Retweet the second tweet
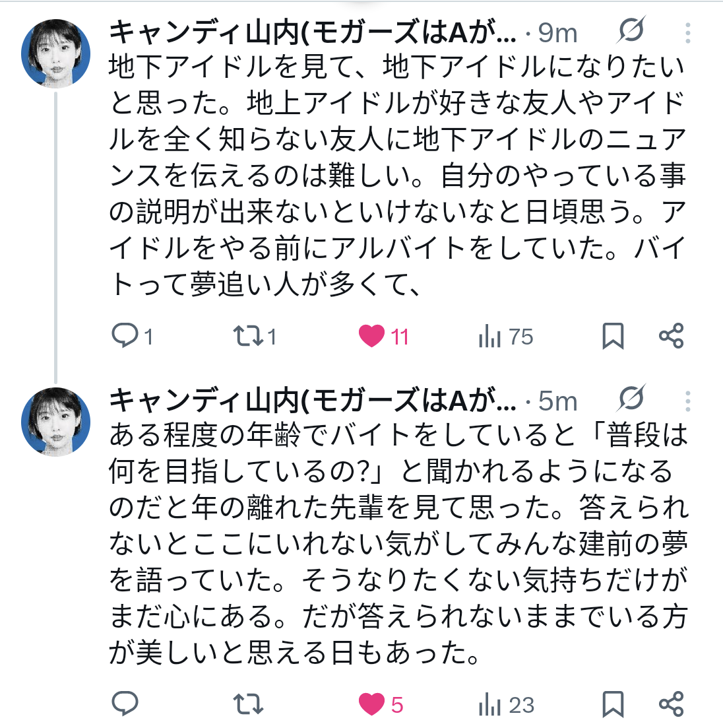 pyautogui.click(x=248, y=704)
